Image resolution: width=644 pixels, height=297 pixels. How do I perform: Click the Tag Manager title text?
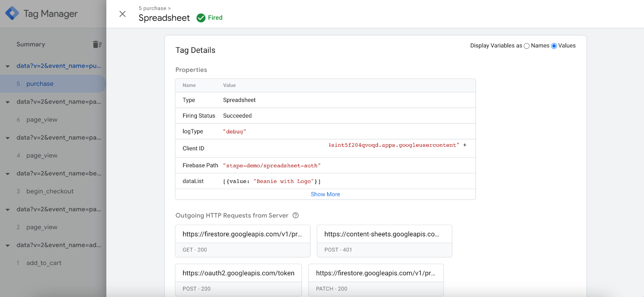(51, 14)
